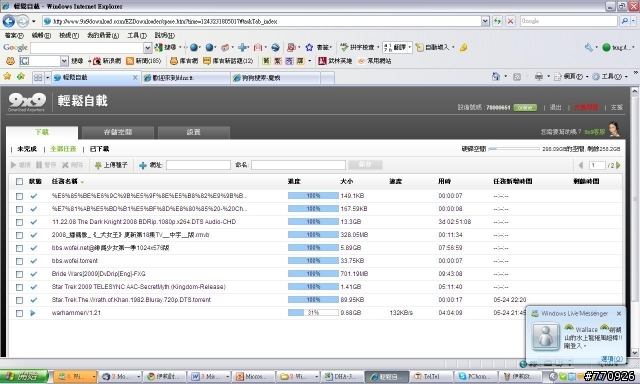The height and width of the screenshot is (384, 640).
Task: Open the Quick Tabs grid icon
Action: (38, 77)
